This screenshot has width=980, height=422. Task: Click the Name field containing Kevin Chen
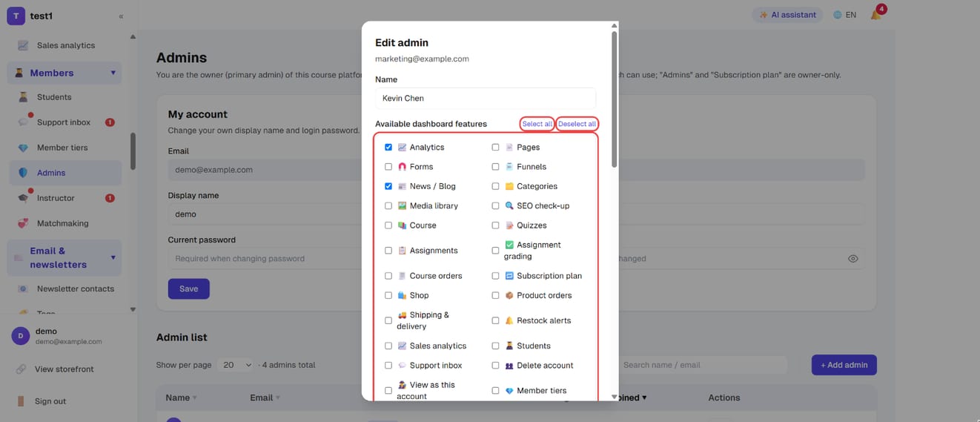(x=486, y=98)
